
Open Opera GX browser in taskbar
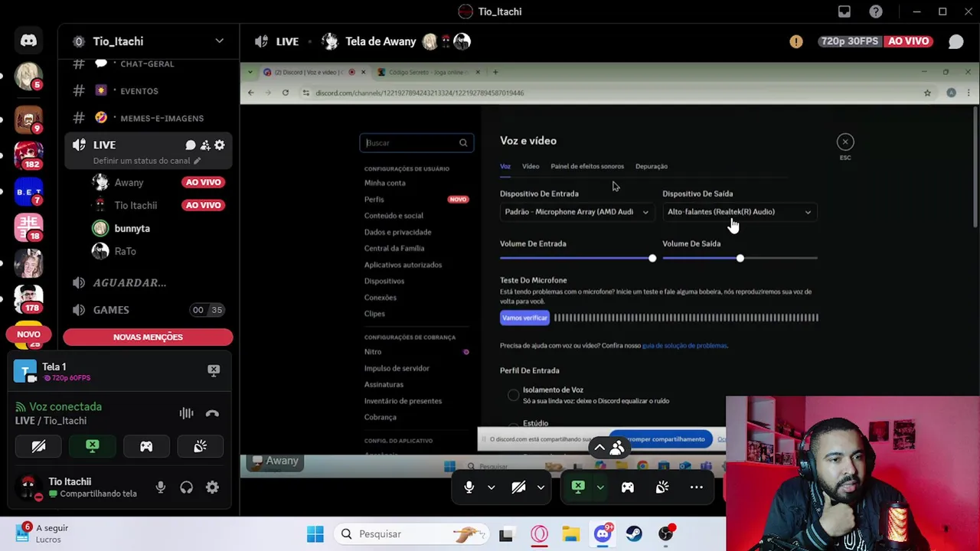click(x=539, y=534)
